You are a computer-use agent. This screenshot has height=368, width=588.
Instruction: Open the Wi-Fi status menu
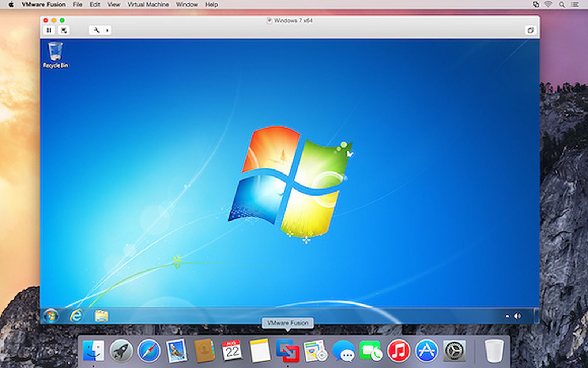pos(549,4)
